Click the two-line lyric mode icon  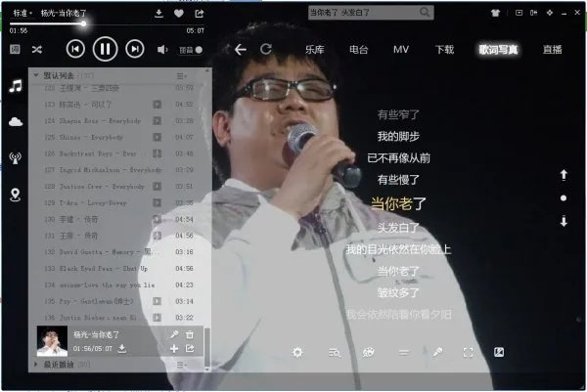pos(403,352)
